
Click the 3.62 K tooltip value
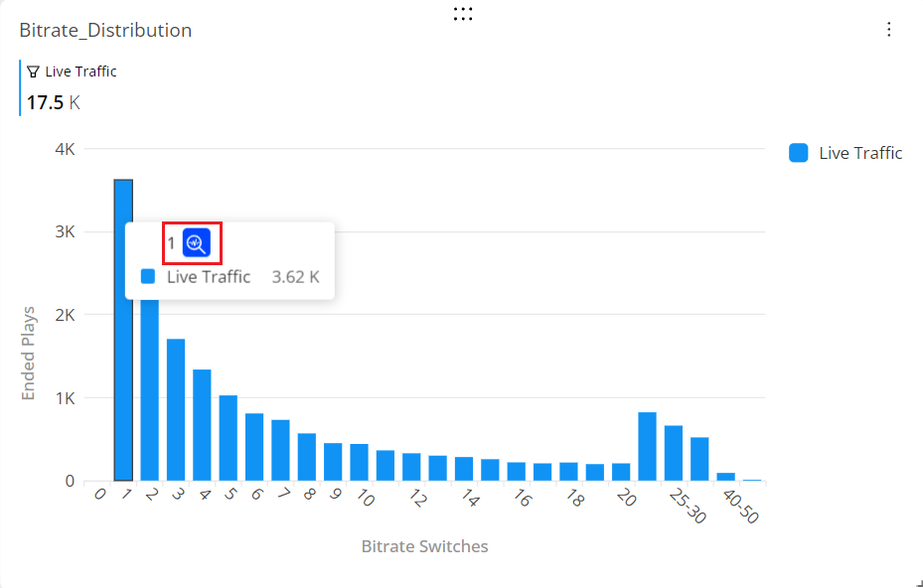[295, 277]
